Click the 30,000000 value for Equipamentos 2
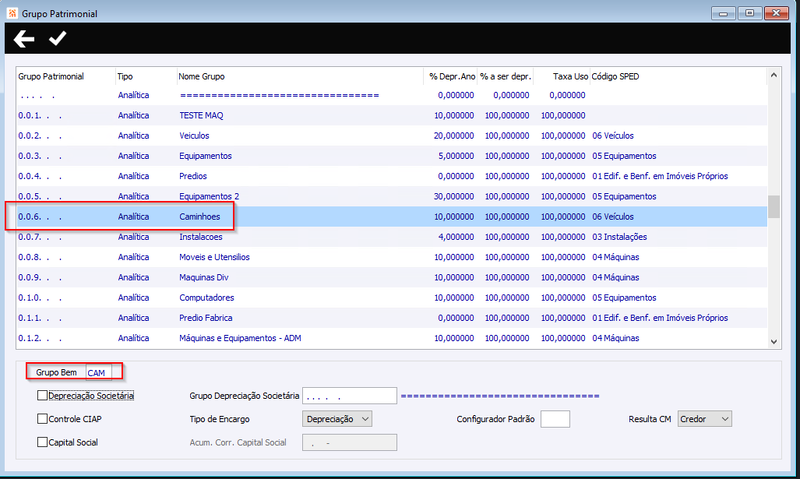The width and height of the screenshot is (800, 479). coord(454,196)
